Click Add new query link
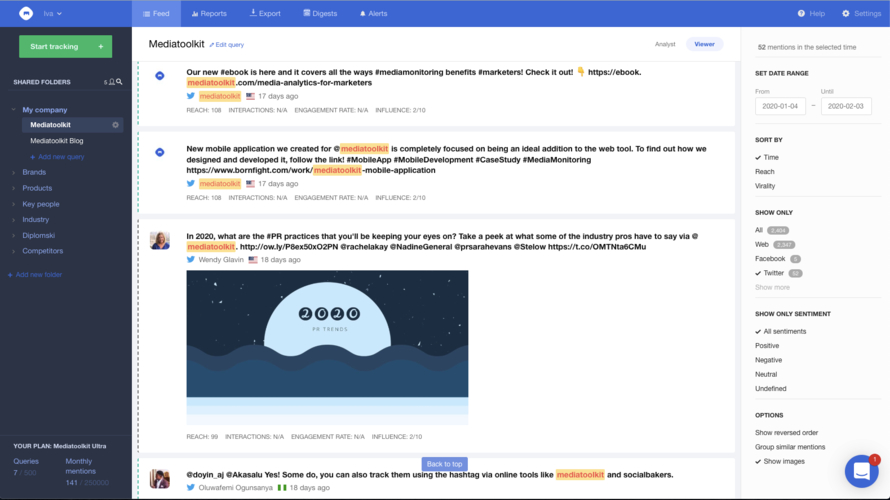Image resolution: width=890 pixels, height=500 pixels. tap(57, 157)
